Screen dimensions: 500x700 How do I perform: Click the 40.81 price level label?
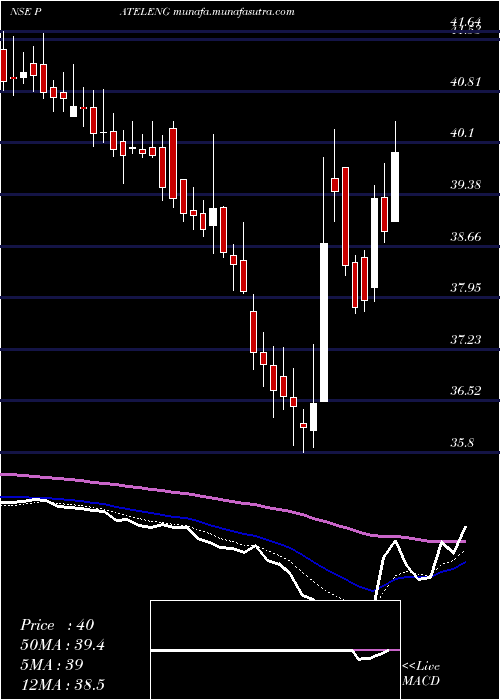tap(466, 82)
